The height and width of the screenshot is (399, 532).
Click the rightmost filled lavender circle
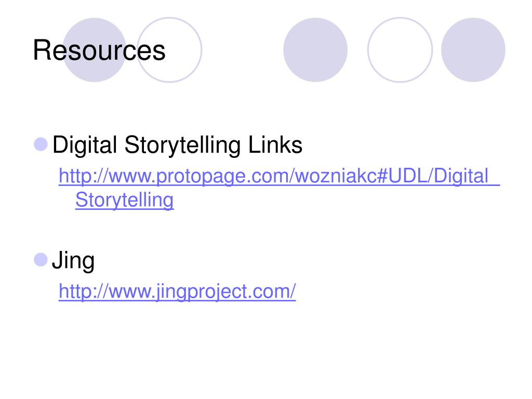pos(473,50)
